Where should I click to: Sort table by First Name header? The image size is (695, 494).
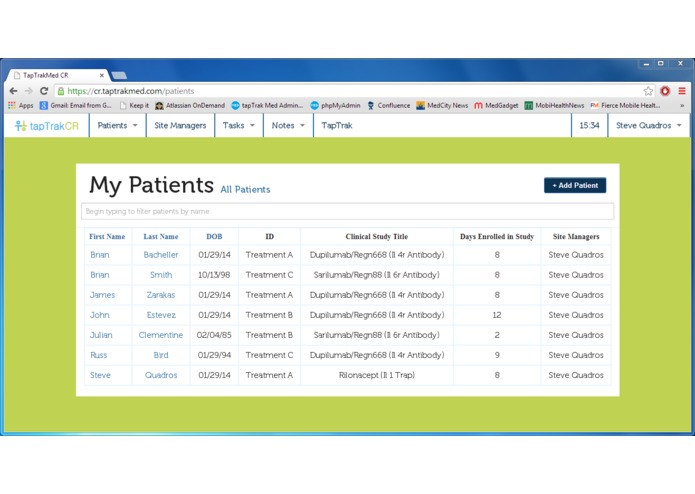107,237
